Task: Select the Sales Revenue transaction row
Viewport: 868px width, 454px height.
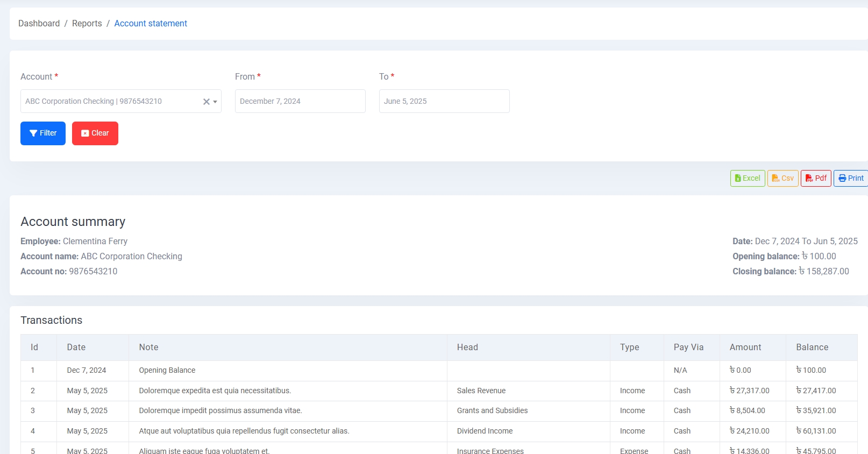Action: 481,391
